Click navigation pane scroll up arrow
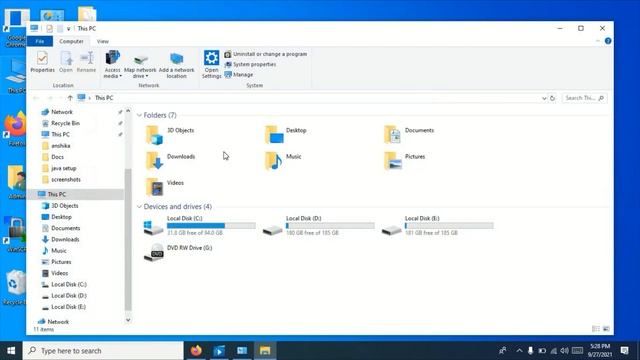 tap(128, 111)
